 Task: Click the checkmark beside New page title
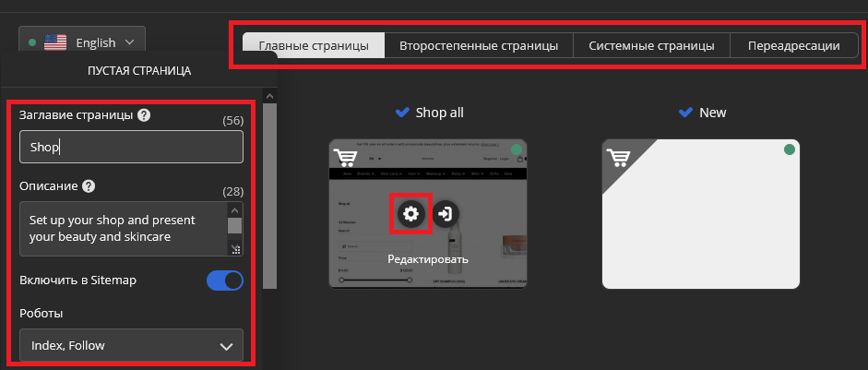click(x=685, y=113)
